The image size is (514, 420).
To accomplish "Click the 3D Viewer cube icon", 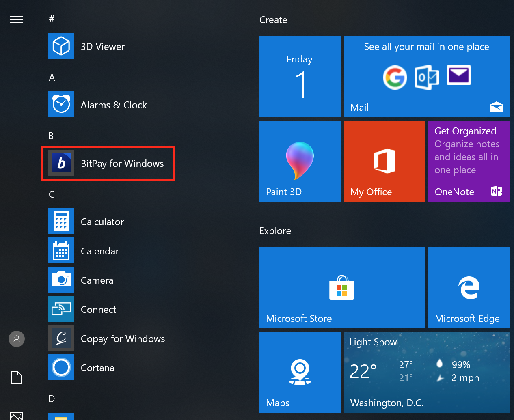I will (61, 46).
